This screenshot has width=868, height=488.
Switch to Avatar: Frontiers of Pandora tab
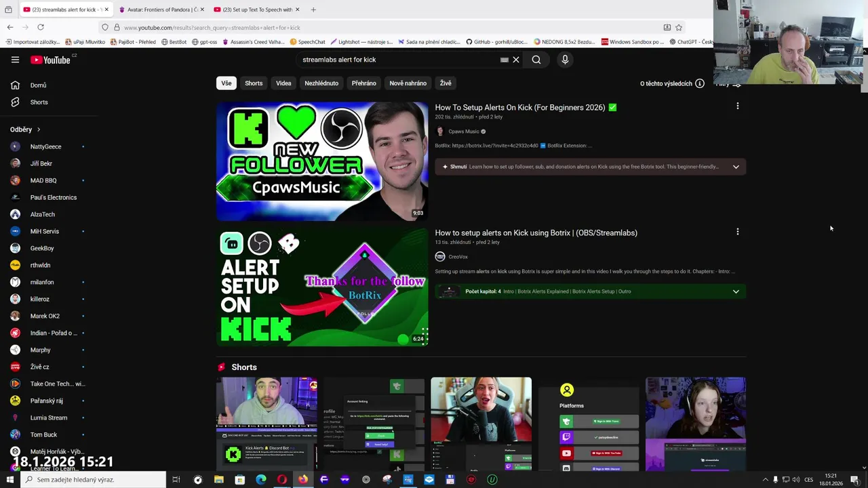click(x=161, y=9)
